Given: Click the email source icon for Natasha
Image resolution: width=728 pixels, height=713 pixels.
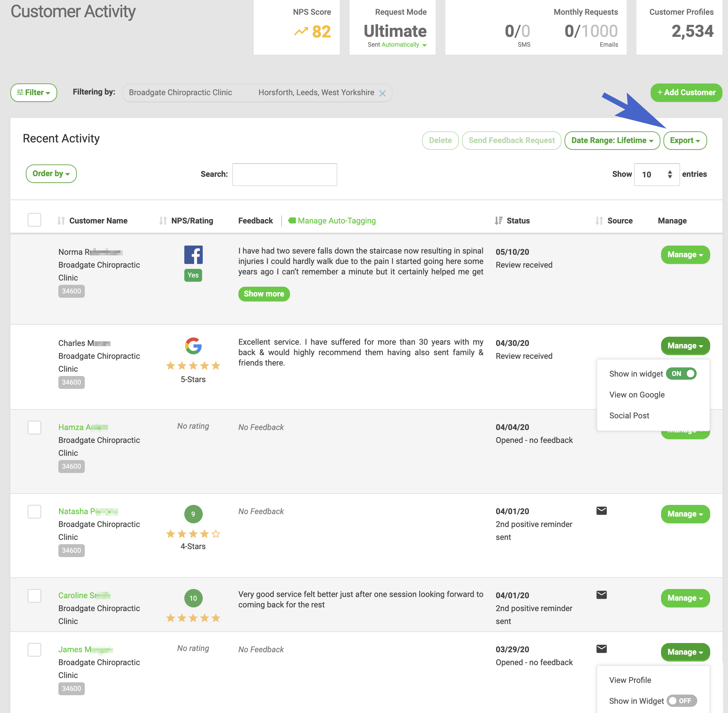Looking at the screenshot, I should point(601,511).
